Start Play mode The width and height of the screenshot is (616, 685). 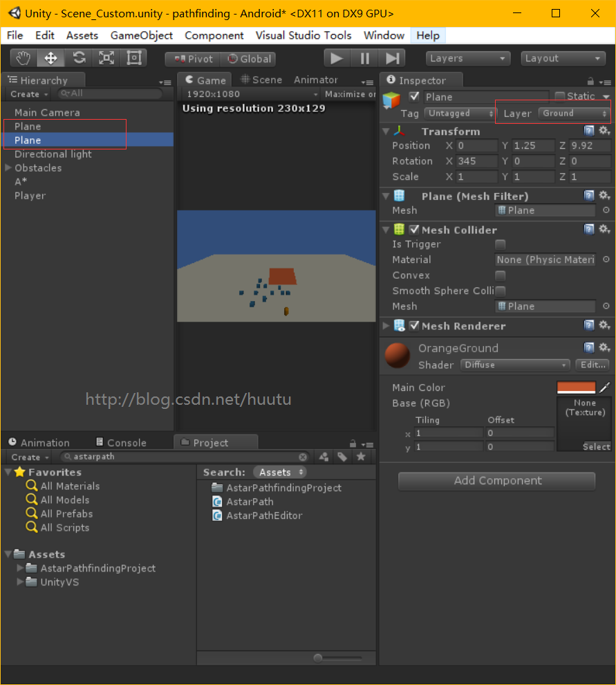337,58
